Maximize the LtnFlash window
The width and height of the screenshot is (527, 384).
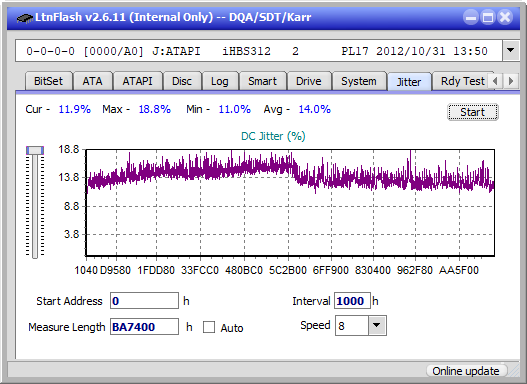coord(488,17)
